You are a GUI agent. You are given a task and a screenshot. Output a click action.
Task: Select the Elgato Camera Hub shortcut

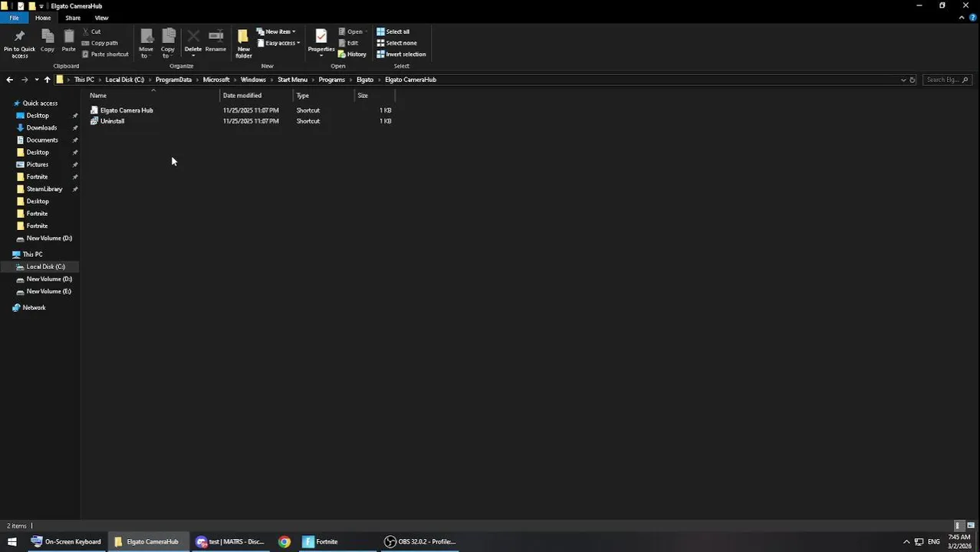126,110
